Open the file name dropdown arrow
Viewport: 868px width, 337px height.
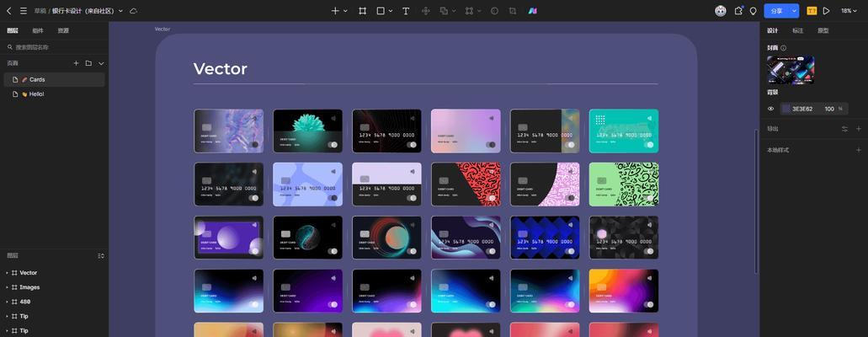point(121,10)
